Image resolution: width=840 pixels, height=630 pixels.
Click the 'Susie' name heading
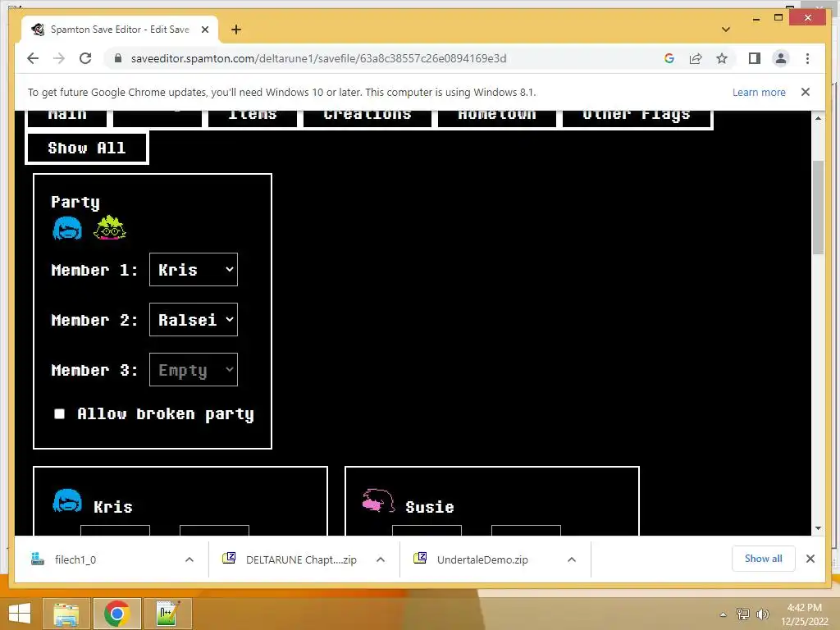tap(430, 507)
